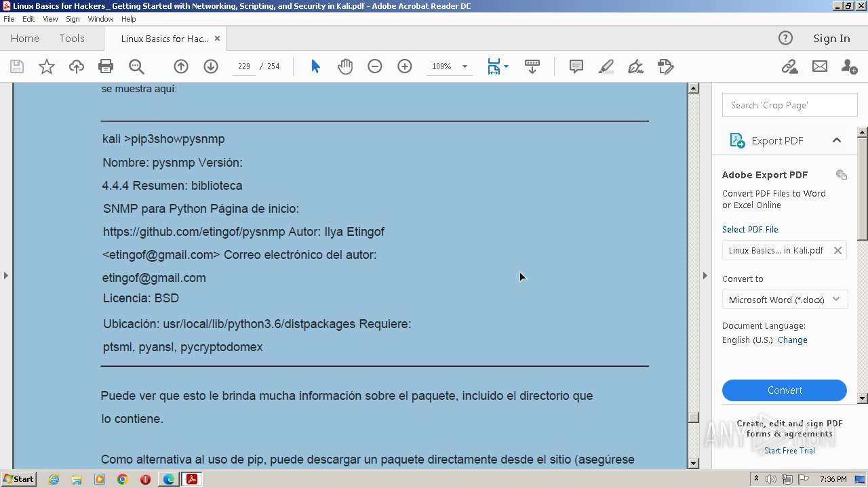The width and height of the screenshot is (868, 488).
Task: Share a link to the file
Action: coord(789,66)
